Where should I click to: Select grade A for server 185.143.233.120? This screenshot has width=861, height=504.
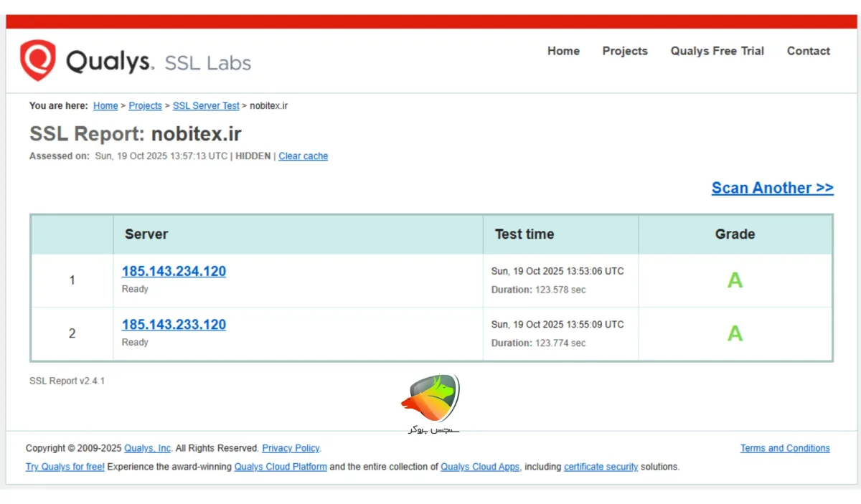pos(735,333)
